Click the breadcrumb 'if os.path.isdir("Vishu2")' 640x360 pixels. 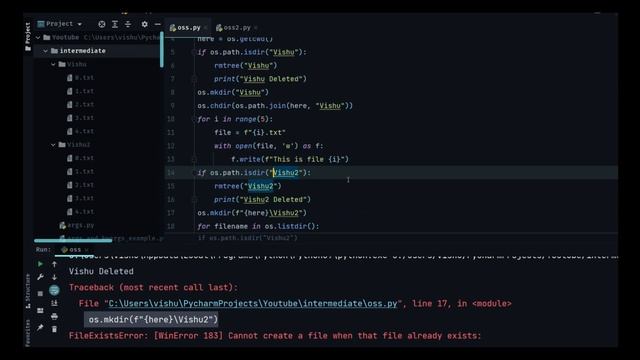click(248, 238)
